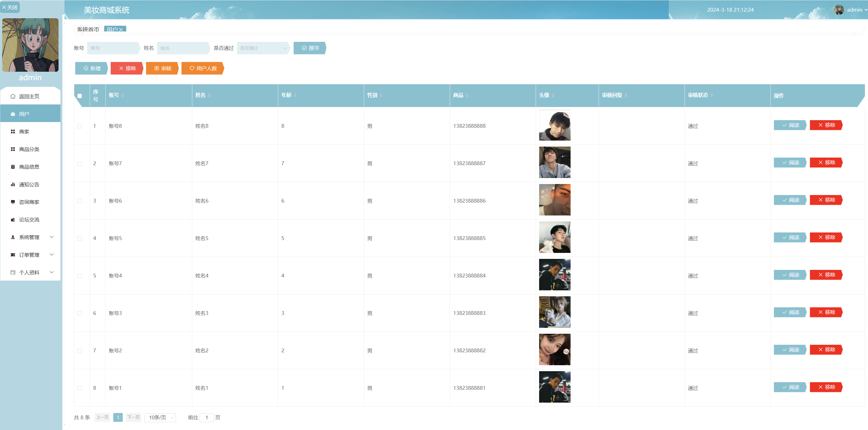This screenshot has width=868, height=430.
Task: Open the 10条/页 page size dropdown
Action: click(x=161, y=417)
